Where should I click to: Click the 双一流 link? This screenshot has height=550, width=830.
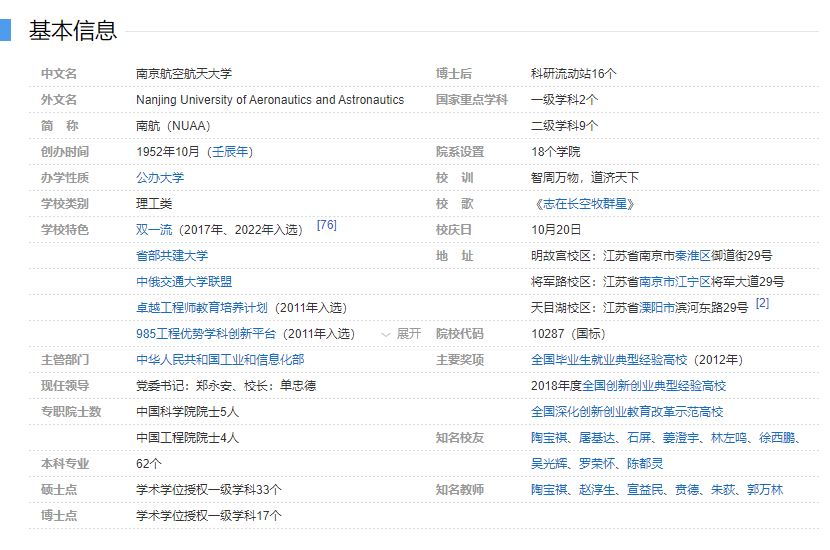(x=153, y=230)
